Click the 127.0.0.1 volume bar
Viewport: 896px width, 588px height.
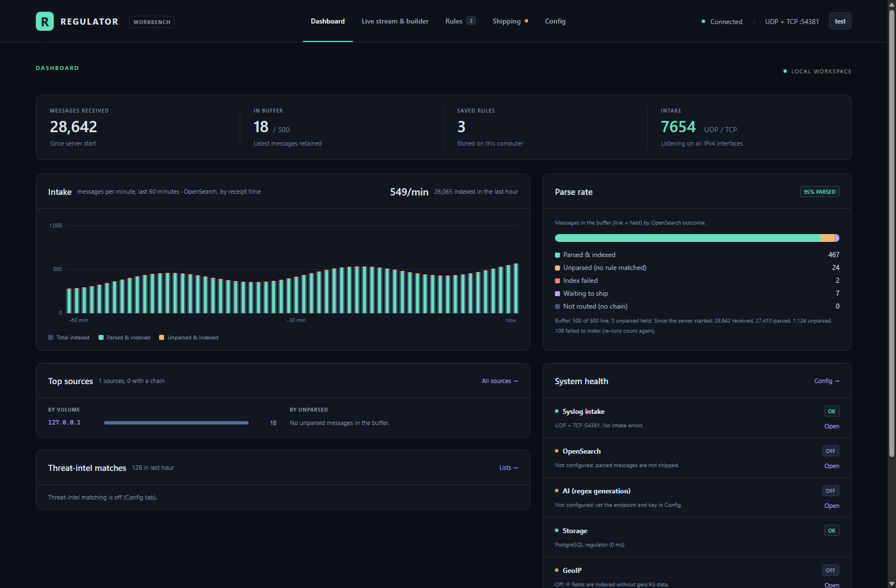point(176,423)
